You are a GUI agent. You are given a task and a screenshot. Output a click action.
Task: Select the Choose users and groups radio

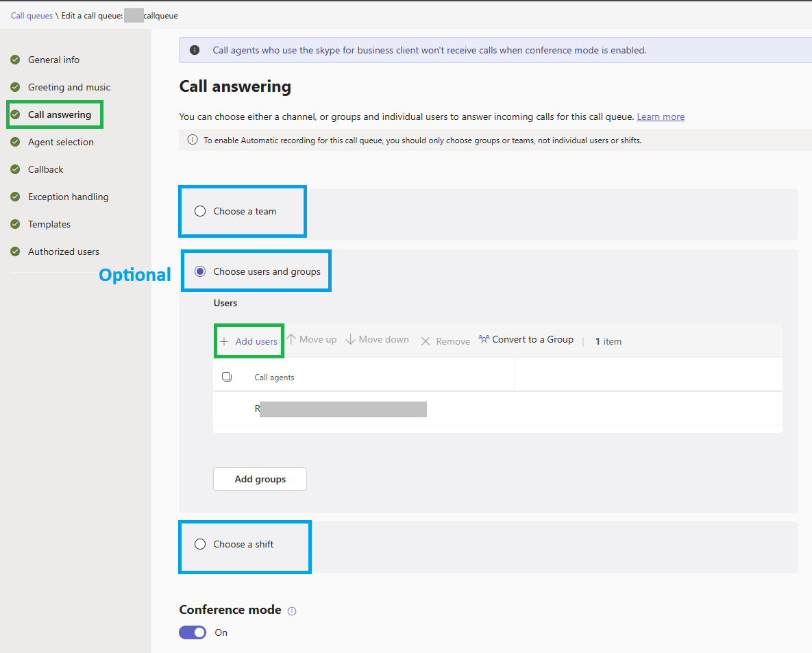(200, 271)
